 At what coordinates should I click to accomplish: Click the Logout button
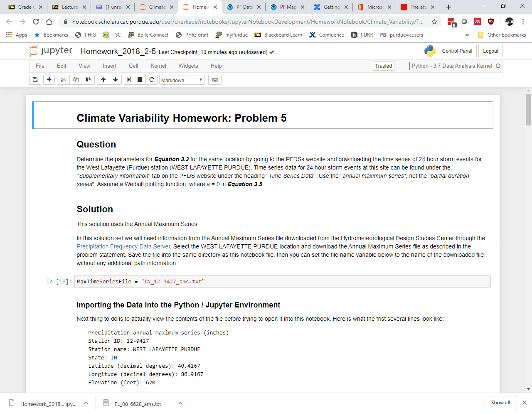pos(490,51)
